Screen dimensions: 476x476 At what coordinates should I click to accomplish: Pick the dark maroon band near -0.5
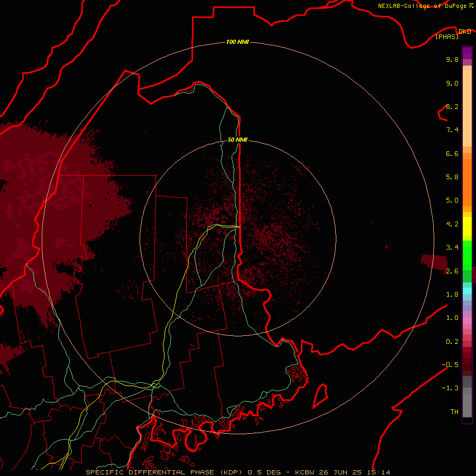467,364
